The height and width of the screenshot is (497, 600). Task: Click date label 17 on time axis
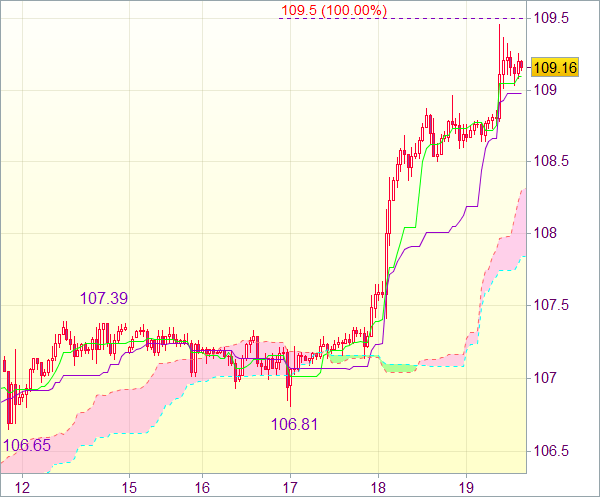tap(290, 488)
